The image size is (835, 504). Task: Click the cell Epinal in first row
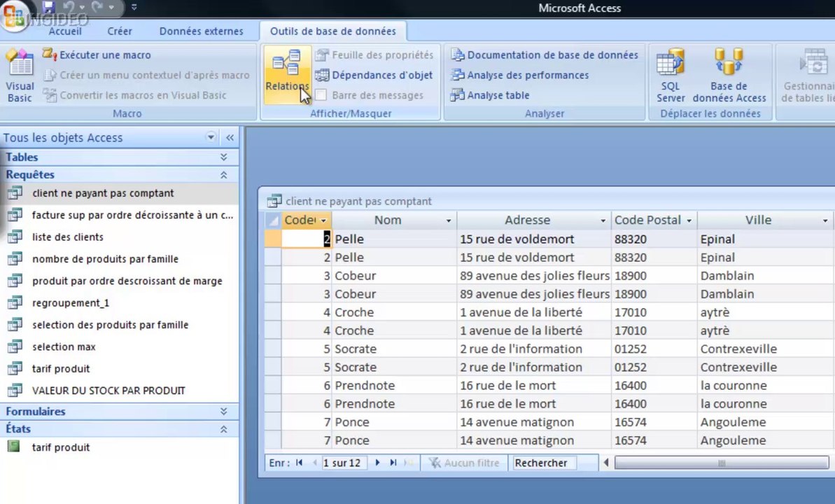[x=766, y=239]
